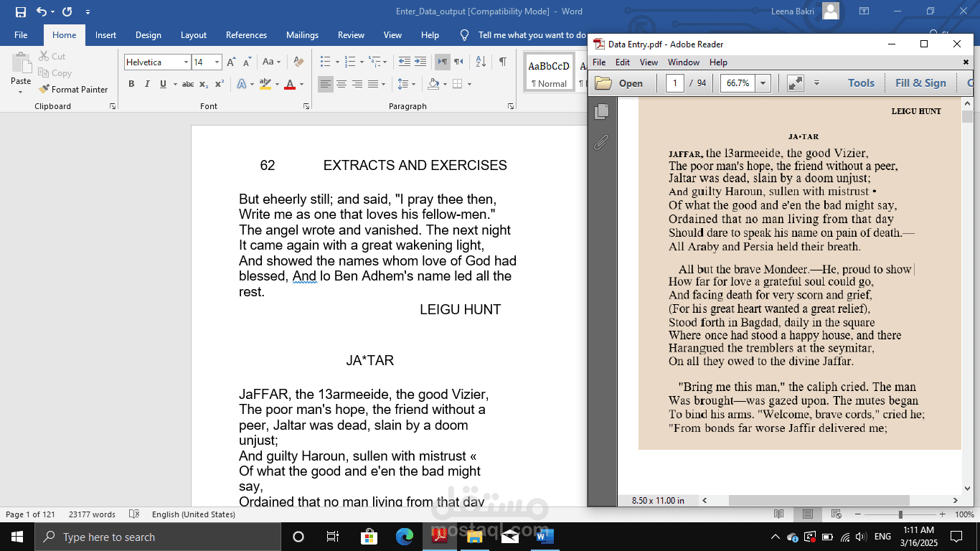Open file folder icon in Adobe Reader toolbar
Image resolution: width=980 pixels, height=551 pixels.
click(603, 83)
